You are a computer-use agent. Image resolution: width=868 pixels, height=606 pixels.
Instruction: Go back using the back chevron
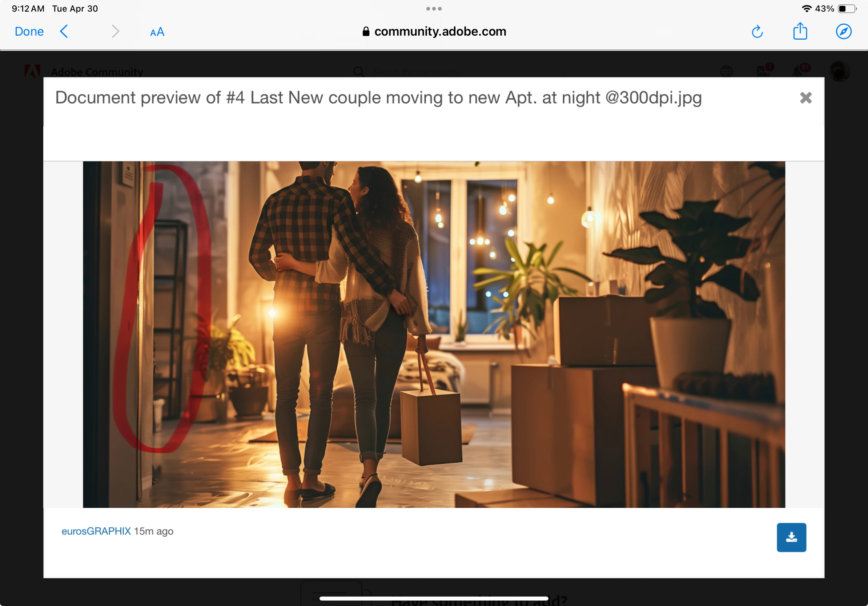pos(64,31)
